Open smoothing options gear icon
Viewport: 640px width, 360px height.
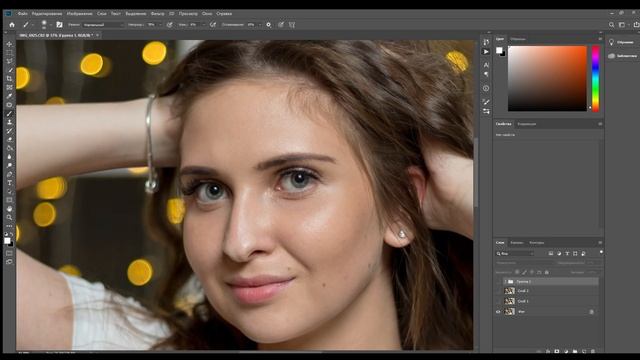[269, 25]
